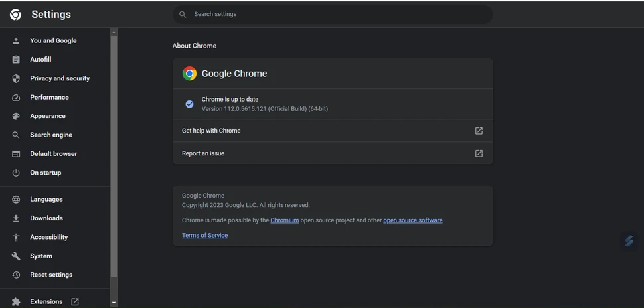The width and height of the screenshot is (644, 308).
Task: Click the Search engine magnifier icon
Action: (x=16, y=135)
